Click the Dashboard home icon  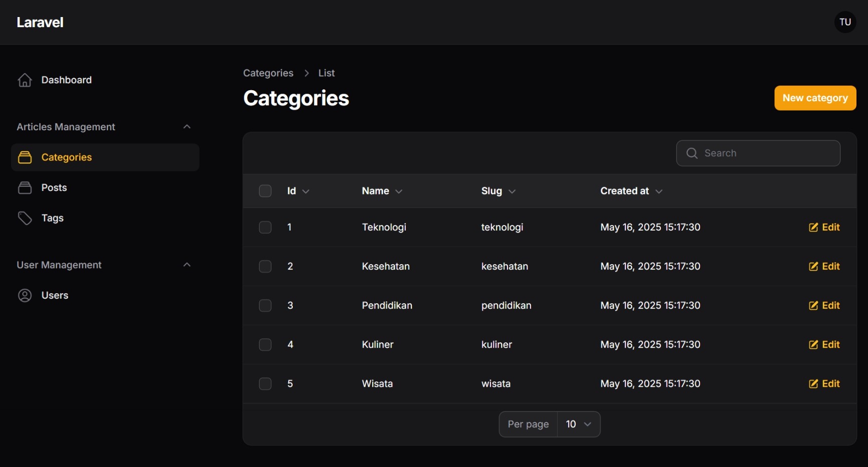click(x=25, y=80)
